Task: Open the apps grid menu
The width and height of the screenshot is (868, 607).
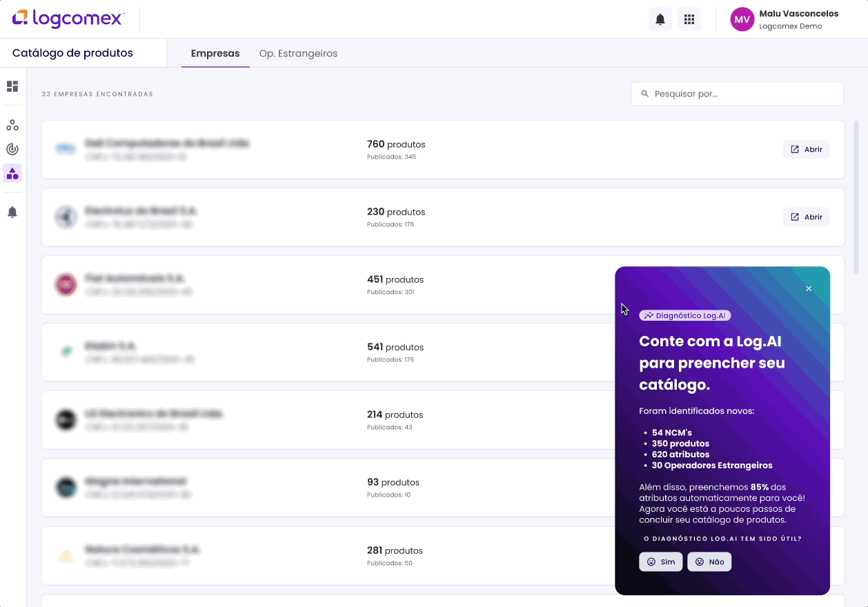Action: [689, 19]
